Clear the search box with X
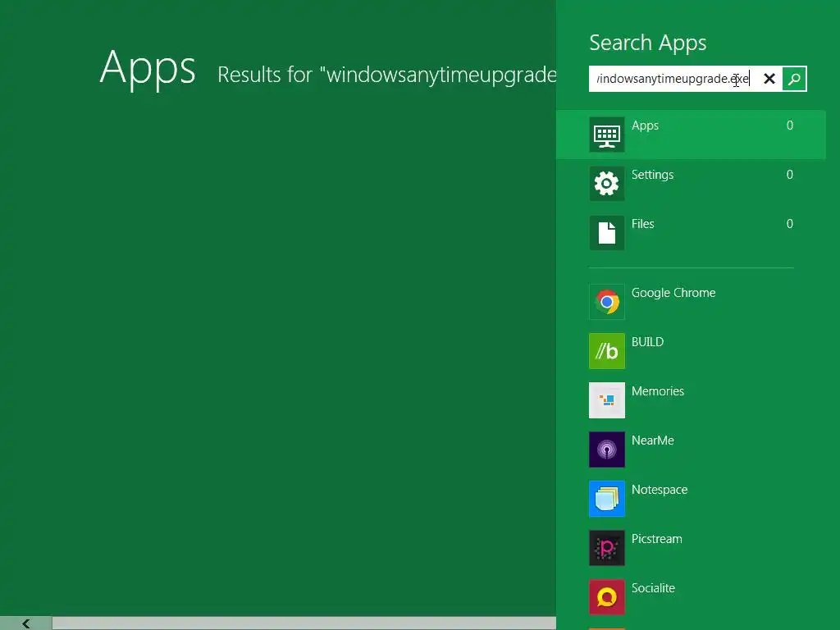This screenshot has width=840, height=630. coord(769,79)
